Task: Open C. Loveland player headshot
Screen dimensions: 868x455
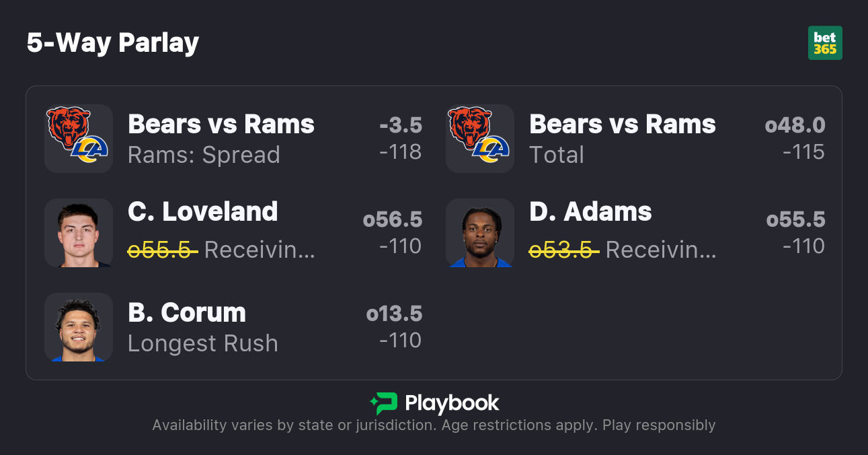Action: tap(78, 233)
